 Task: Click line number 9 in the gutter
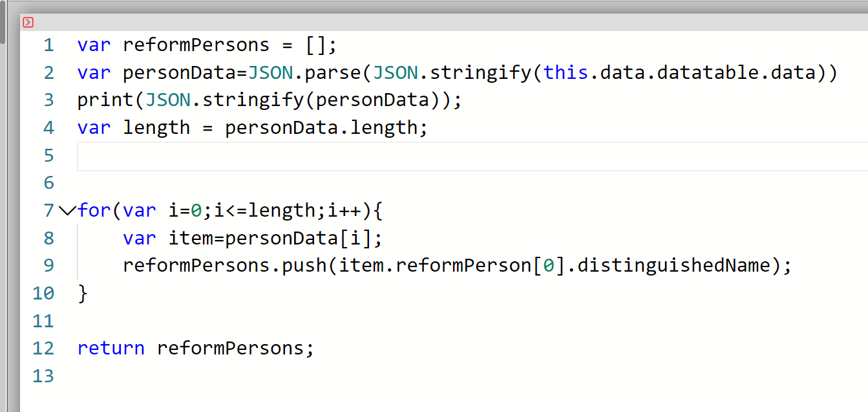coord(48,266)
